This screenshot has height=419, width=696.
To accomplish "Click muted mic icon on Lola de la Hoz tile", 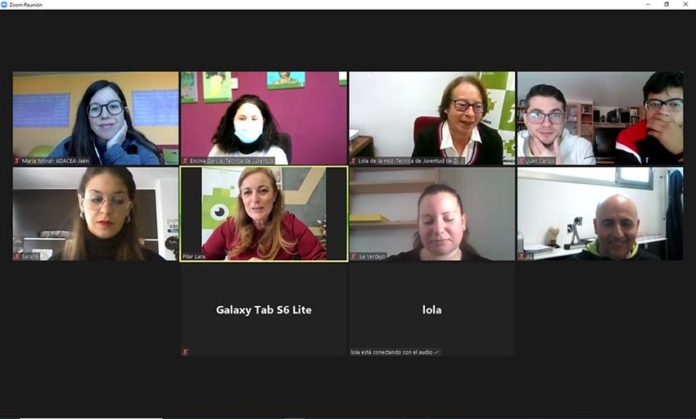I will click(354, 161).
